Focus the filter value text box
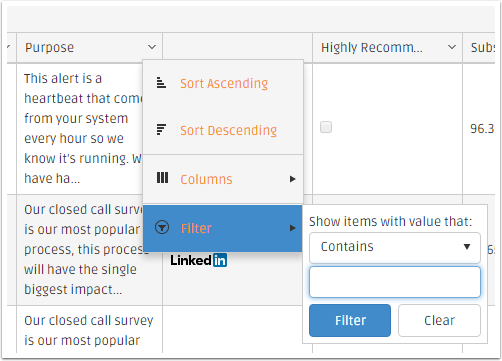Viewport: 502px width, 361px height. pos(395,282)
